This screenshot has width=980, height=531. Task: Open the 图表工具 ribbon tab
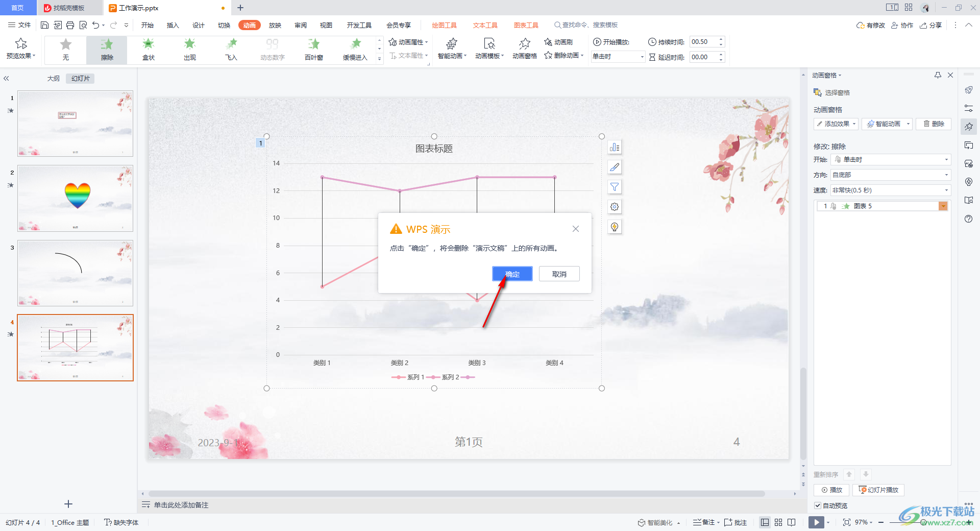point(526,25)
